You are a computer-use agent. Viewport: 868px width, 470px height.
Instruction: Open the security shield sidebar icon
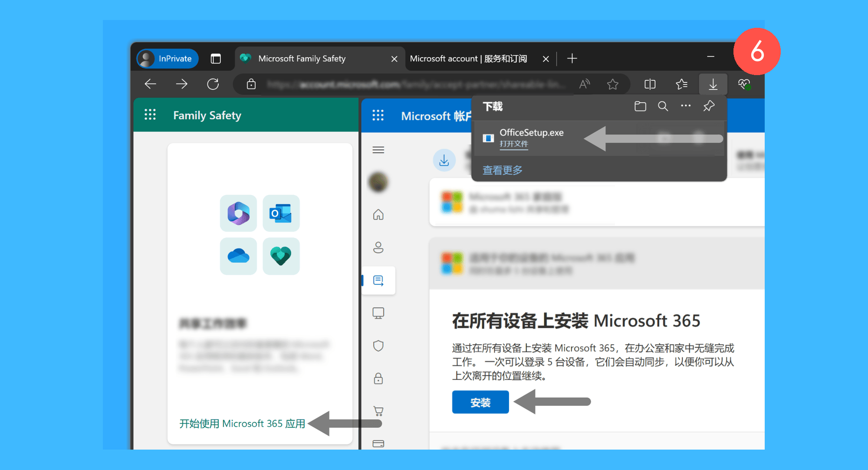(378, 346)
